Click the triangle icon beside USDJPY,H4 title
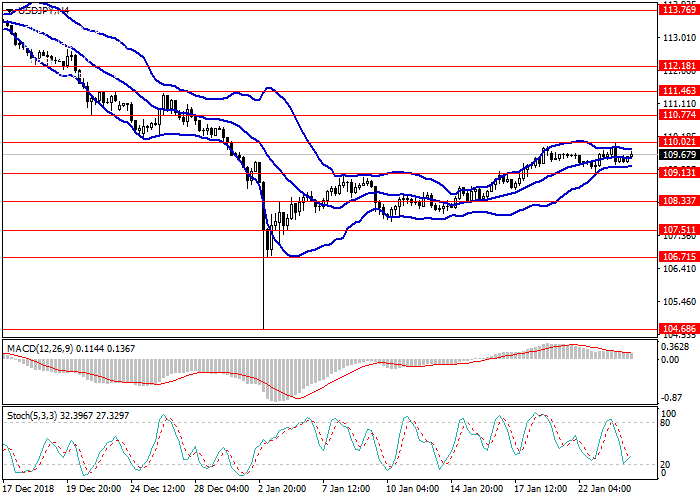The width and height of the screenshot is (700, 500). [6, 10]
